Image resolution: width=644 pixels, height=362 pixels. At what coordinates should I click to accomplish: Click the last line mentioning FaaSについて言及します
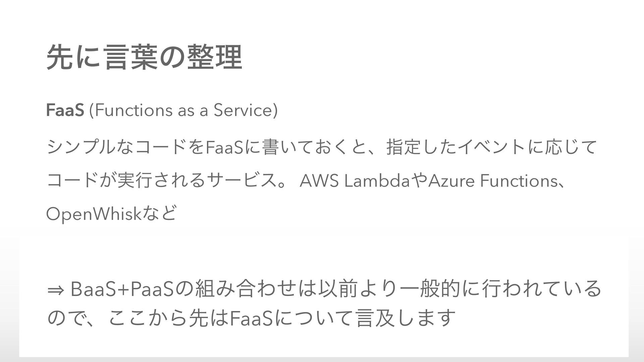252,317
